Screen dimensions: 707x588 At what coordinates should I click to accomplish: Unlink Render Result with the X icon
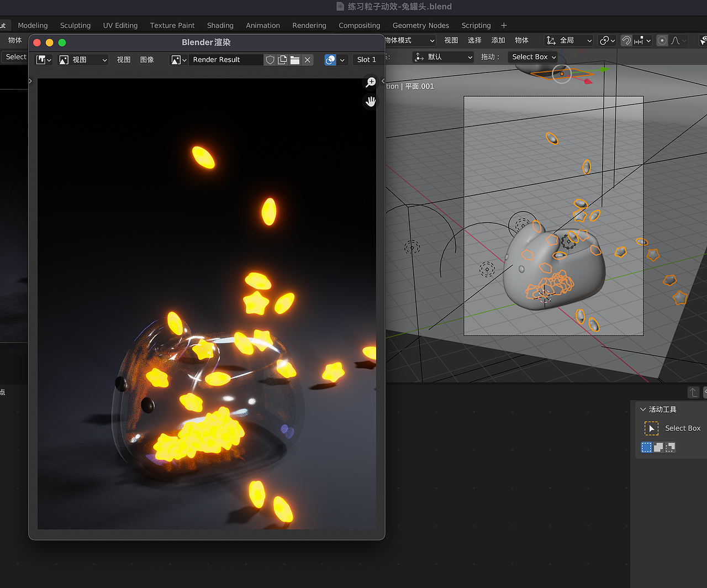pos(307,59)
